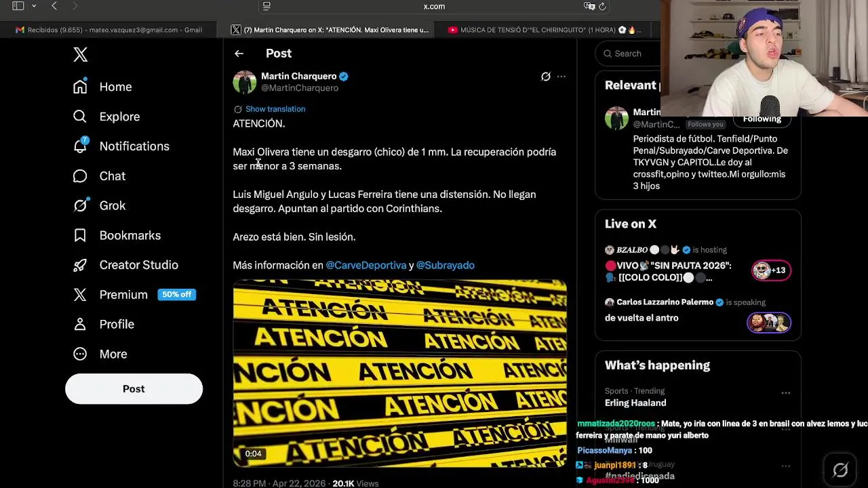Select the Martin Charquero on X tab
Screen dimensions: 868x488
(331, 30)
